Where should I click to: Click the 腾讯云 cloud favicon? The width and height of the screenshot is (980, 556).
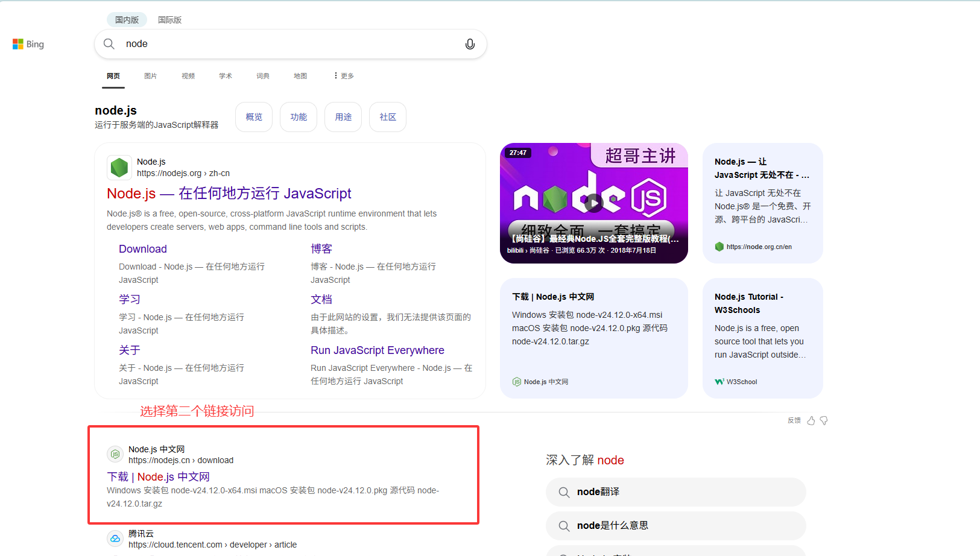[x=115, y=539]
